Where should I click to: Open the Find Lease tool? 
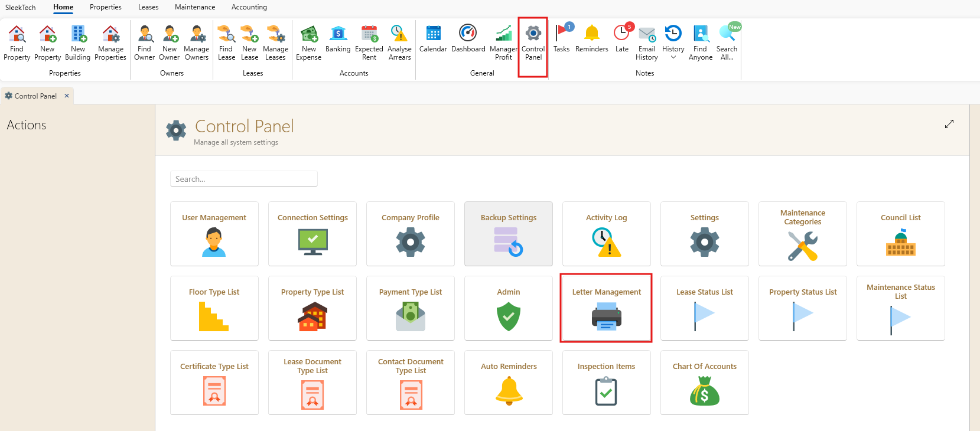(226, 43)
